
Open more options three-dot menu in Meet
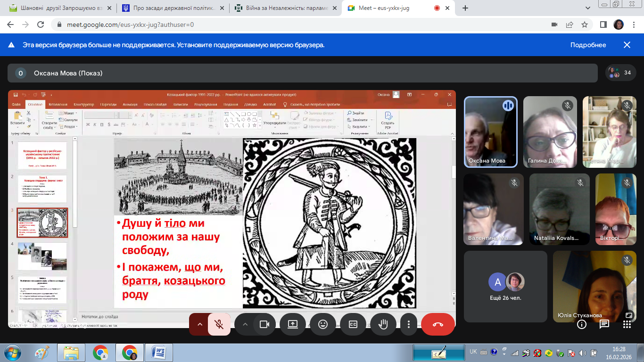pyautogui.click(x=409, y=324)
